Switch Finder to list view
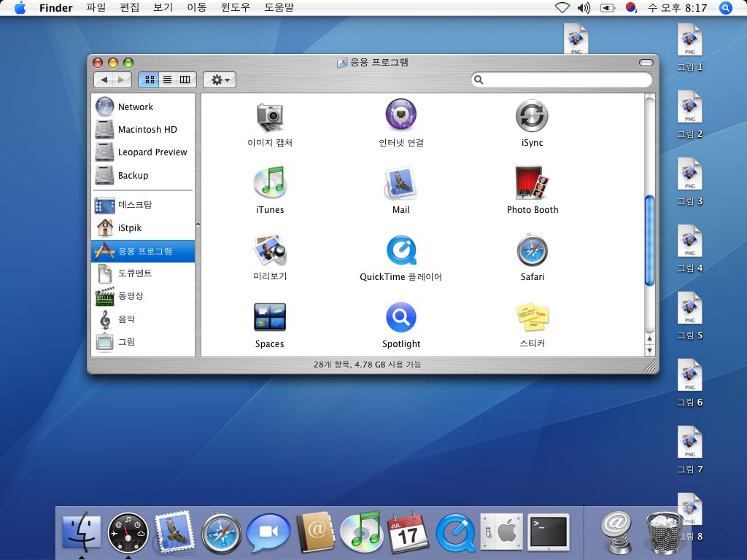Image resolution: width=747 pixels, height=560 pixels. pyautogui.click(x=167, y=79)
